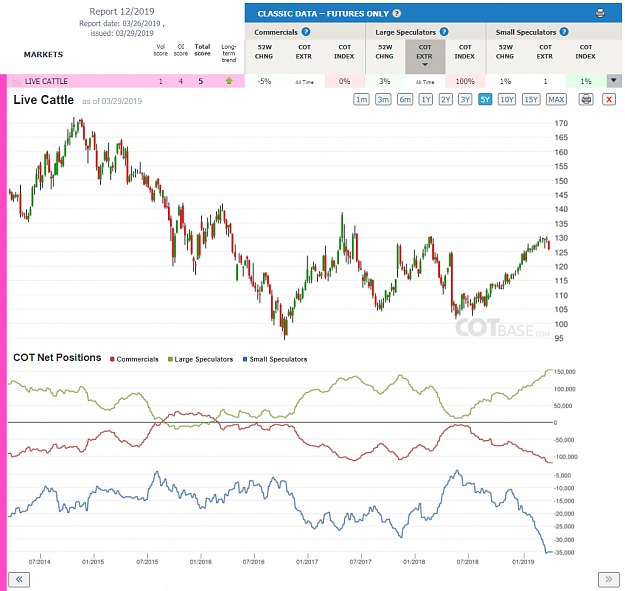The image size is (625, 591).
Task: Select the 1Y chart range
Action: click(x=426, y=99)
